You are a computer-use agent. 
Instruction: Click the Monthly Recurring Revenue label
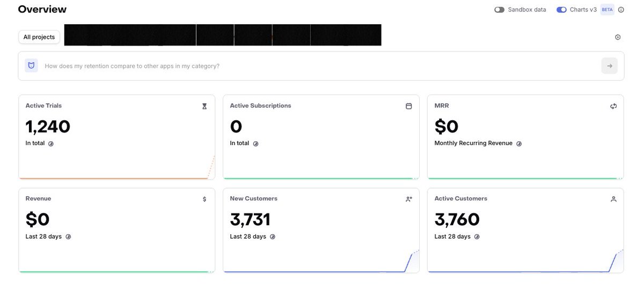point(473,143)
